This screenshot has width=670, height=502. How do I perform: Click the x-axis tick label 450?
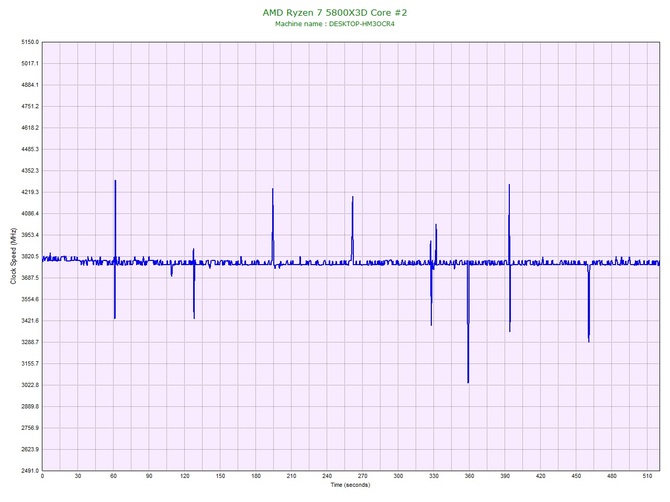[x=576, y=476]
